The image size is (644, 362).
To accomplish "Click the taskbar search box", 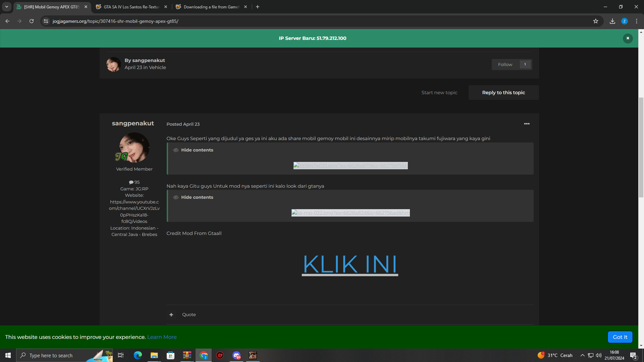I will click(64, 355).
